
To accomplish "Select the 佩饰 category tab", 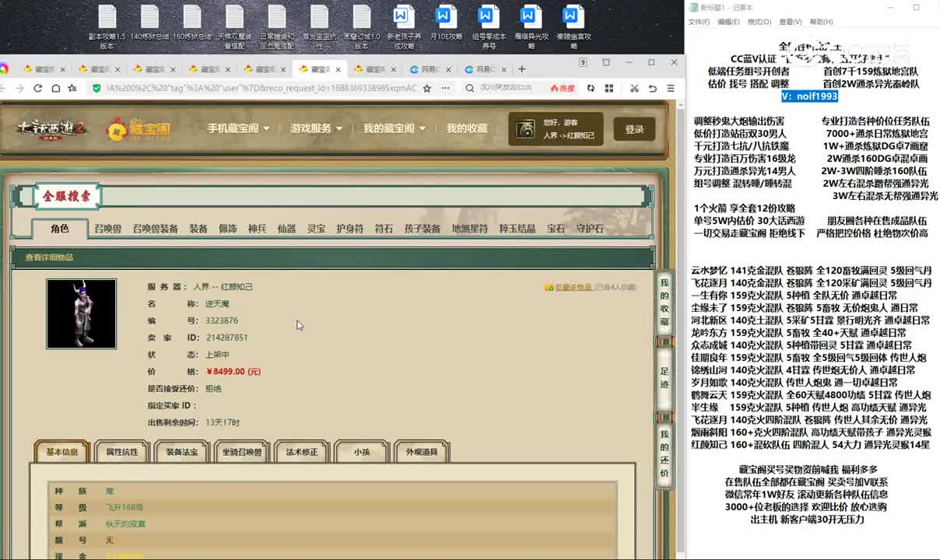I will (228, 229).
